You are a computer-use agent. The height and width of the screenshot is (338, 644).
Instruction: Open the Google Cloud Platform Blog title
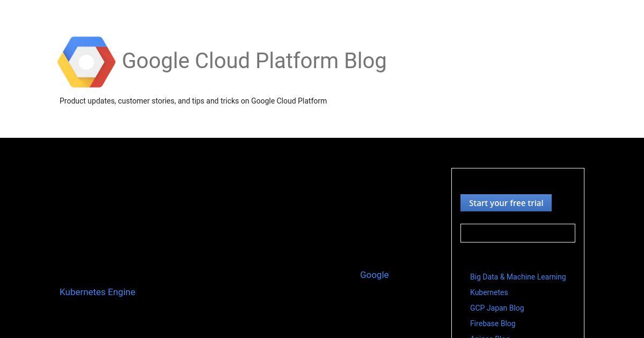click(254, 61)
